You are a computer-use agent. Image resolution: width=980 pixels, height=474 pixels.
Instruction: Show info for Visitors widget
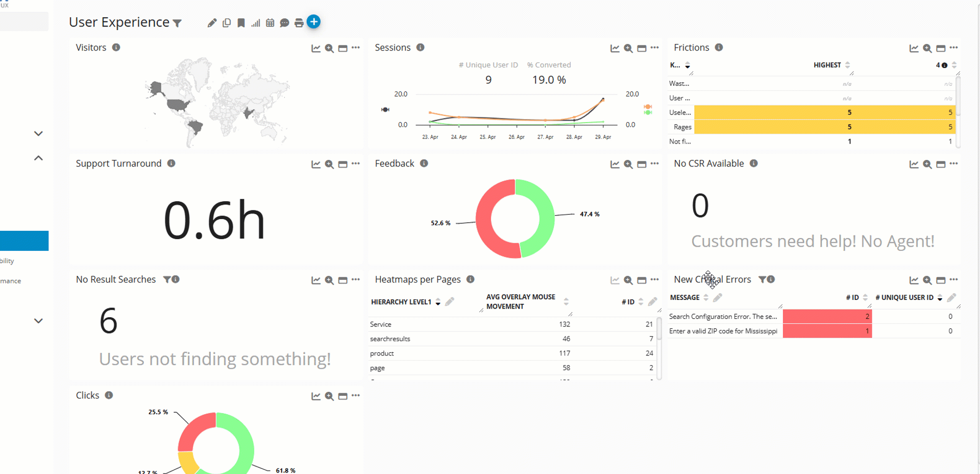116,48
